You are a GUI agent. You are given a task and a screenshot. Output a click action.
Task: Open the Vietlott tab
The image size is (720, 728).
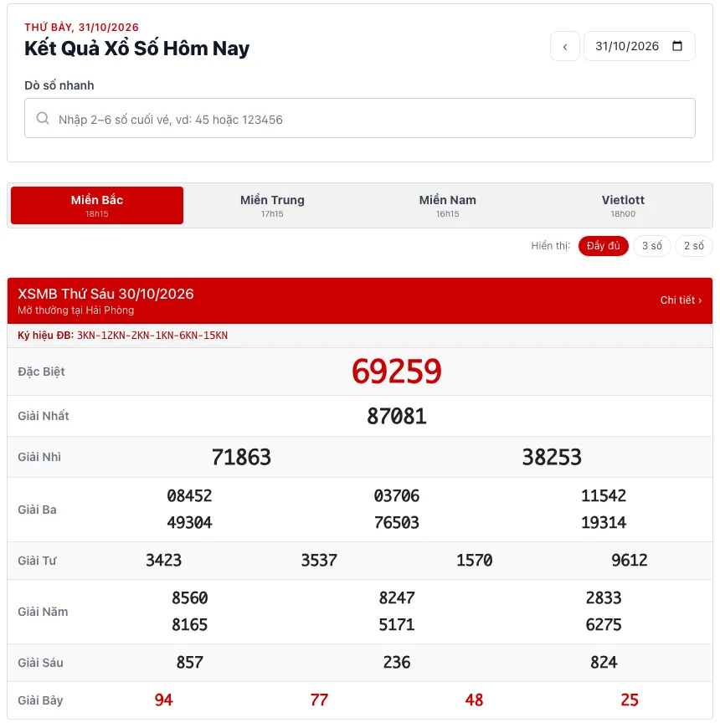pos(623,205)
